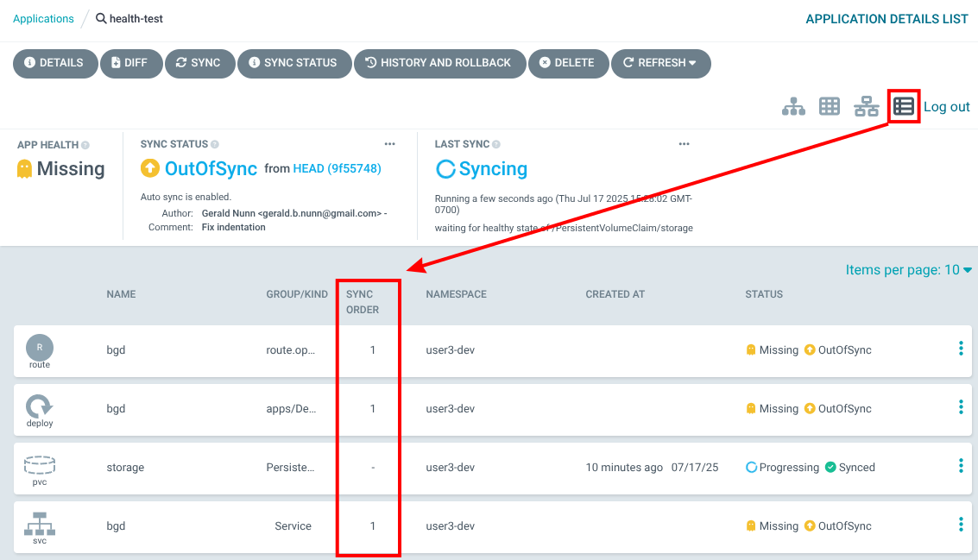The width and height of the screenshot is (978, 560).
Task: Start a SYNC of the application
Action: click(199, 63)
